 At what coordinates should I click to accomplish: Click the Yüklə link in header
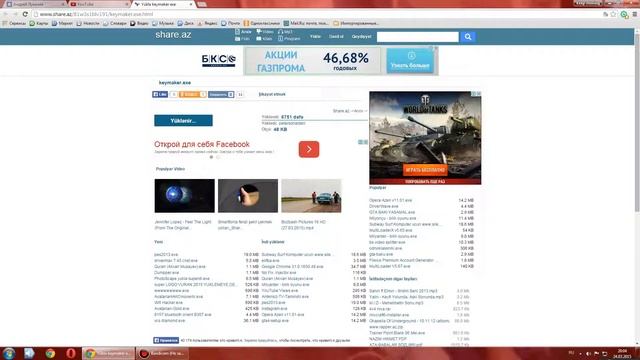(315, 36)
